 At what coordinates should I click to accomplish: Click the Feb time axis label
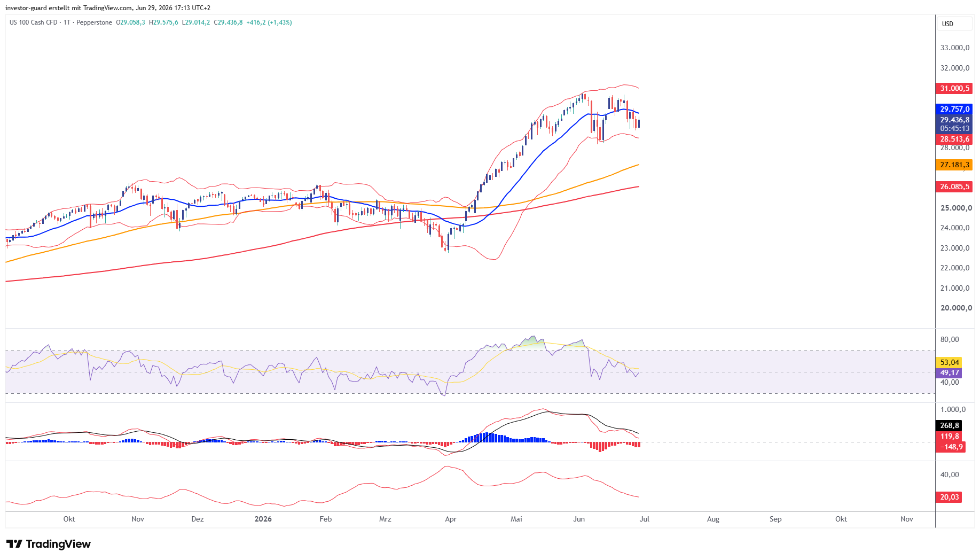coord(325,519)
